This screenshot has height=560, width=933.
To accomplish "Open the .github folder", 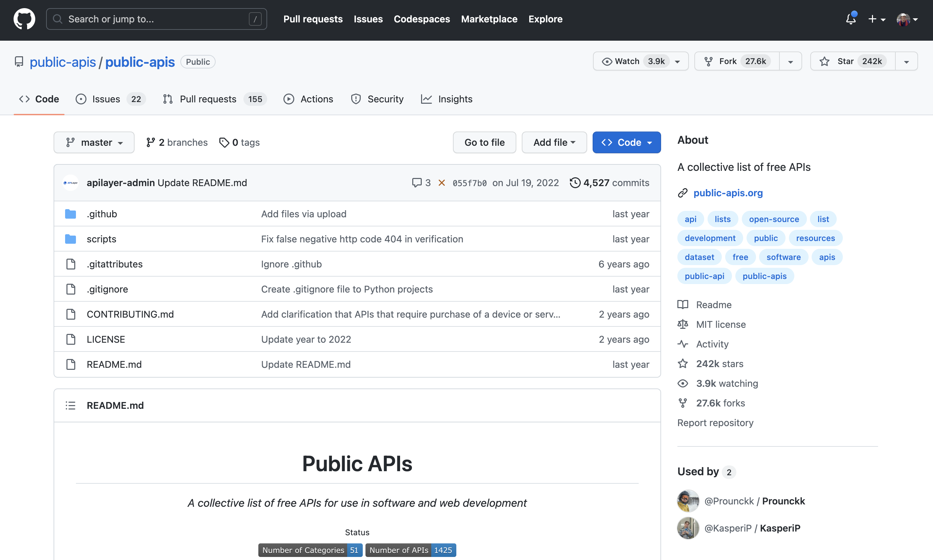I will click(102, 214).
